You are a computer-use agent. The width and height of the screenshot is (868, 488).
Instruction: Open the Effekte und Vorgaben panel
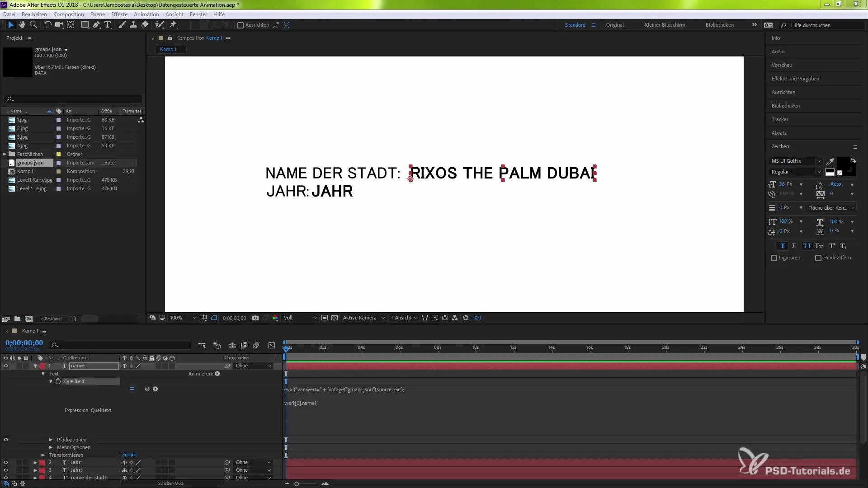click(x=795, y=79)
